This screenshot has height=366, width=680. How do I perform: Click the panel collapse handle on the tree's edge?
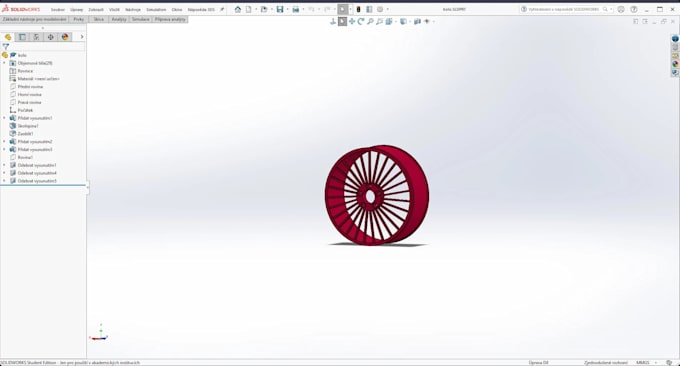tap(88, 187)
